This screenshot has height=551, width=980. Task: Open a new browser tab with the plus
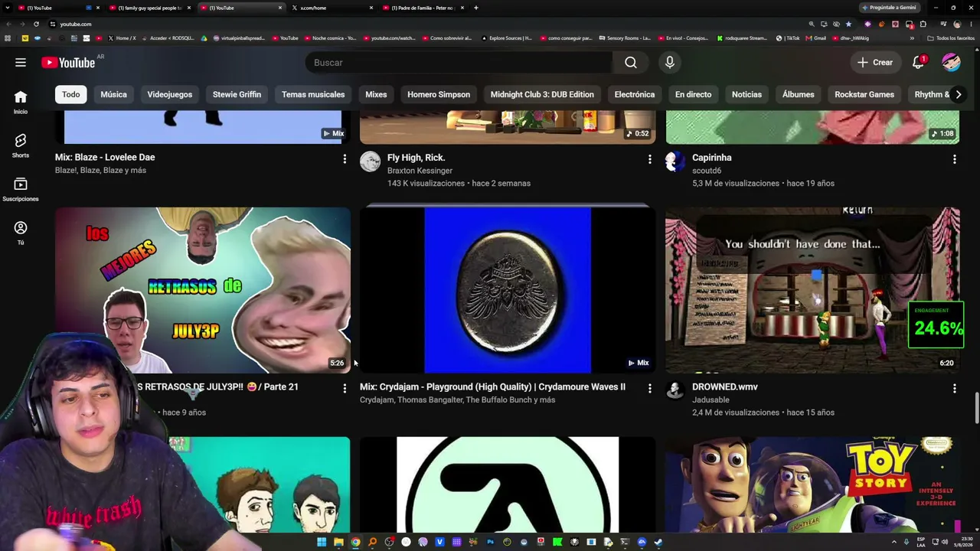476,8
